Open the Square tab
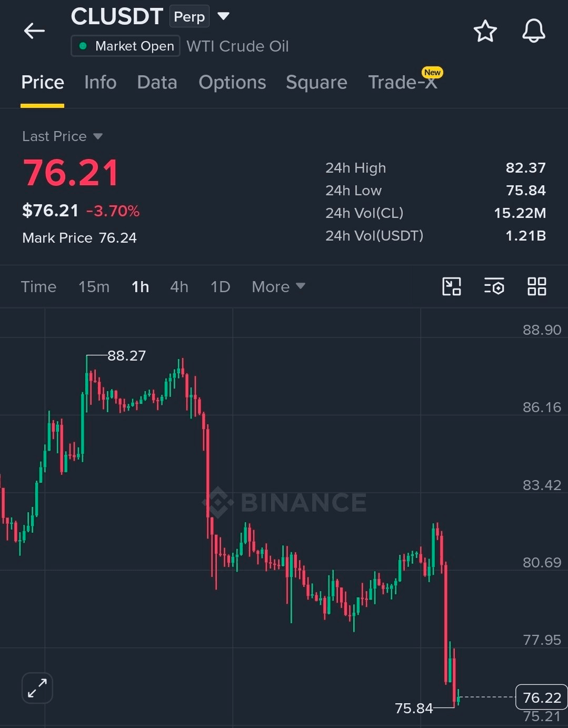The width and height of the screenshot is (568, 728). pos(316,82)
